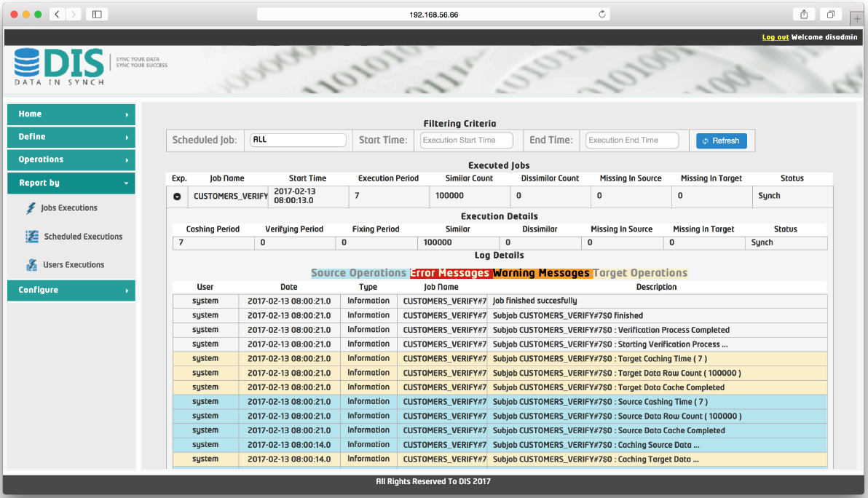Click the Dissimilar Count column header
Screen dimensions: 868x498
(x=551, y=178)
